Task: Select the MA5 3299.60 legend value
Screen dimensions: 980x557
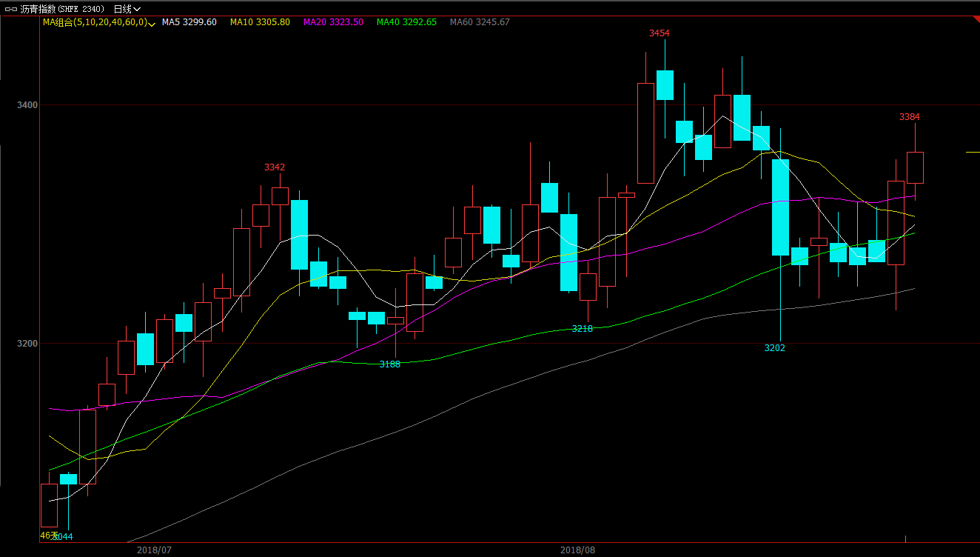Action: click(x=189, y=22)
